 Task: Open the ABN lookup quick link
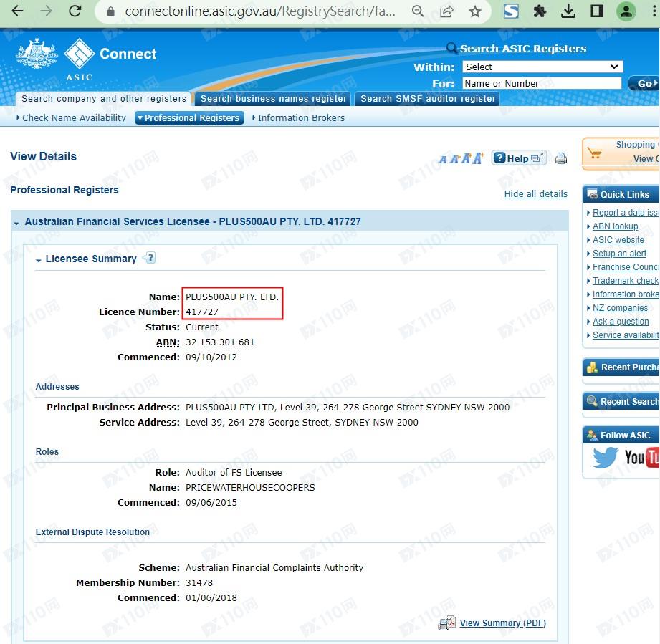click(615, 226)
